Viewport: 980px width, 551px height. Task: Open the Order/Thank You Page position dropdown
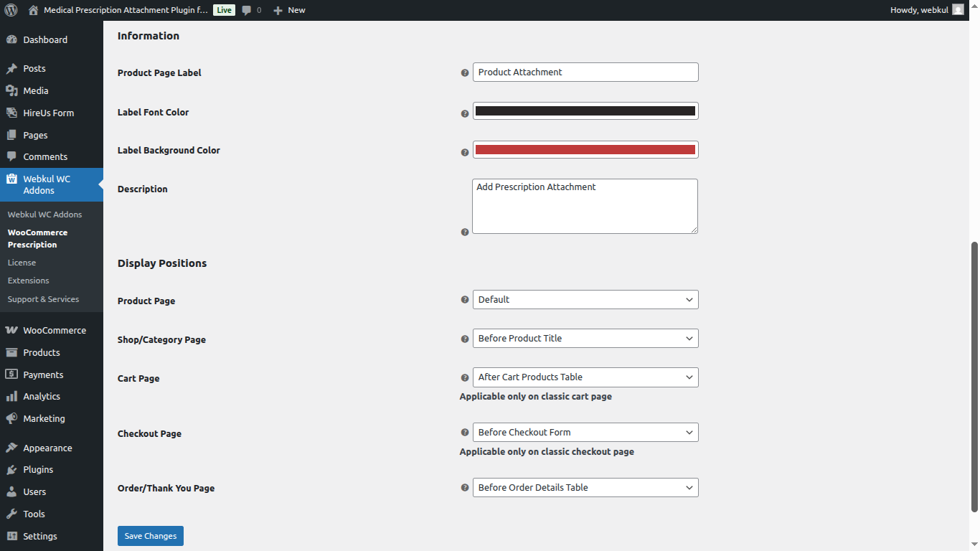(585, 488)
